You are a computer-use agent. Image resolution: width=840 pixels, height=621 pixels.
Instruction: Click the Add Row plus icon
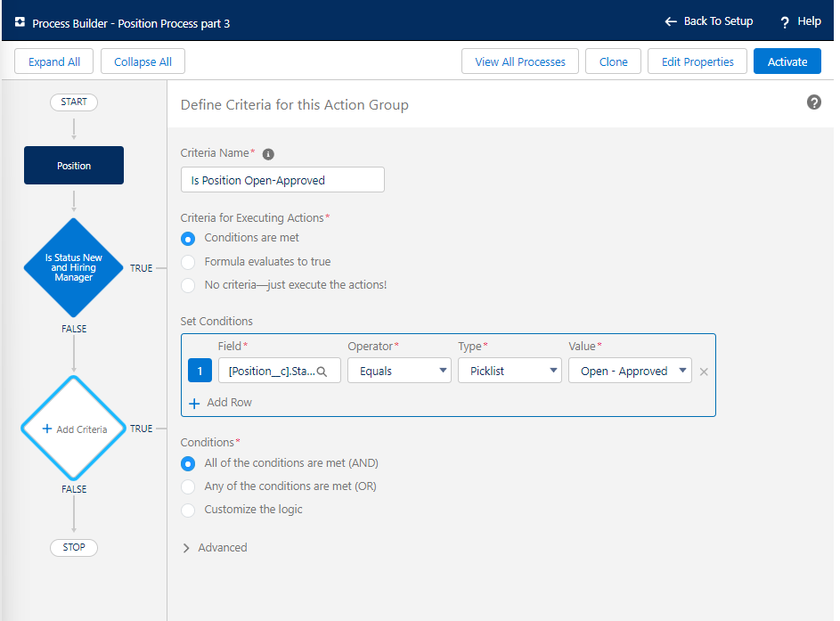tap(195, 403)
